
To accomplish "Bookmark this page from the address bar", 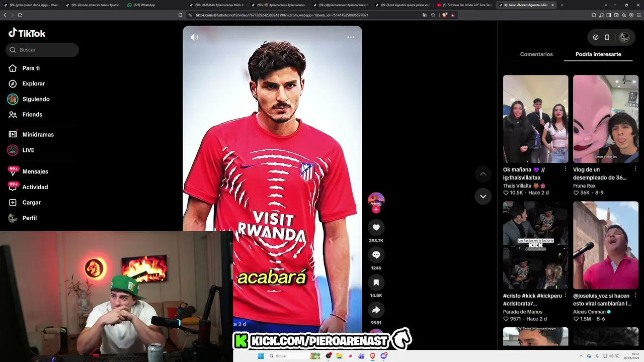I will [x=180, y=15].
